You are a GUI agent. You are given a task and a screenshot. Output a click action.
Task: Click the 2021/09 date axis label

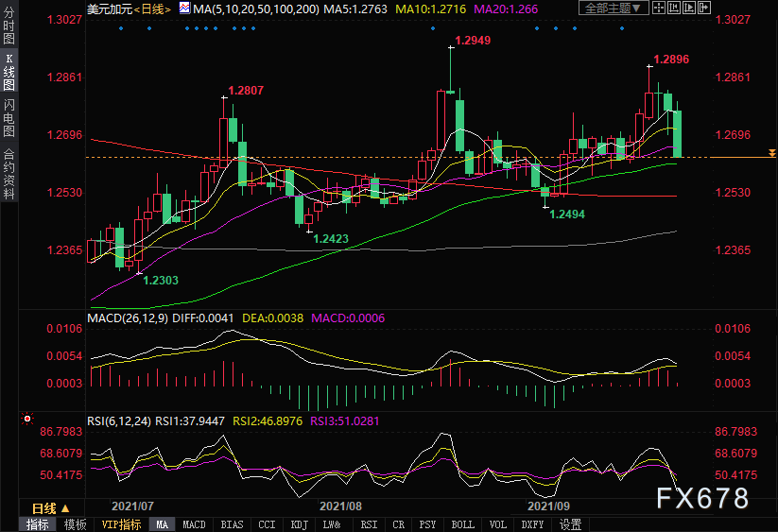548,506
